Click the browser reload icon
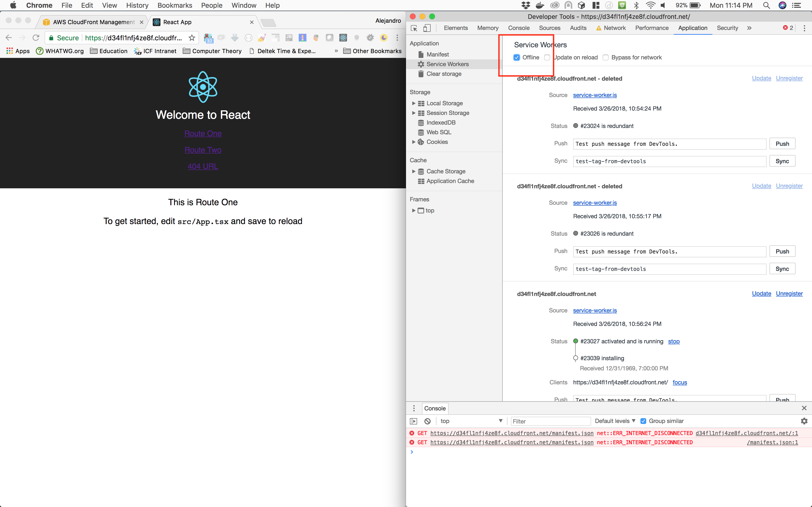 coord(36,38)
